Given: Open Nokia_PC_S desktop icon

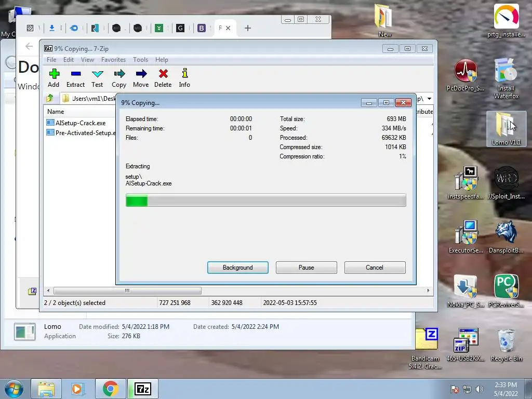Looking at the screenshot, I should [465, 291].
